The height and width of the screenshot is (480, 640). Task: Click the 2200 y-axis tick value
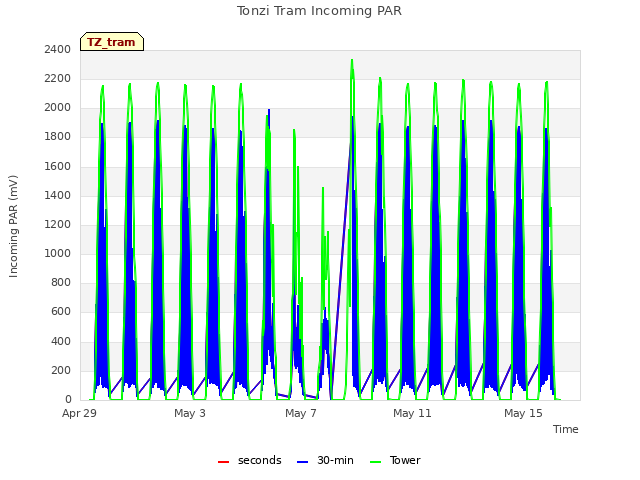point(58,78)
